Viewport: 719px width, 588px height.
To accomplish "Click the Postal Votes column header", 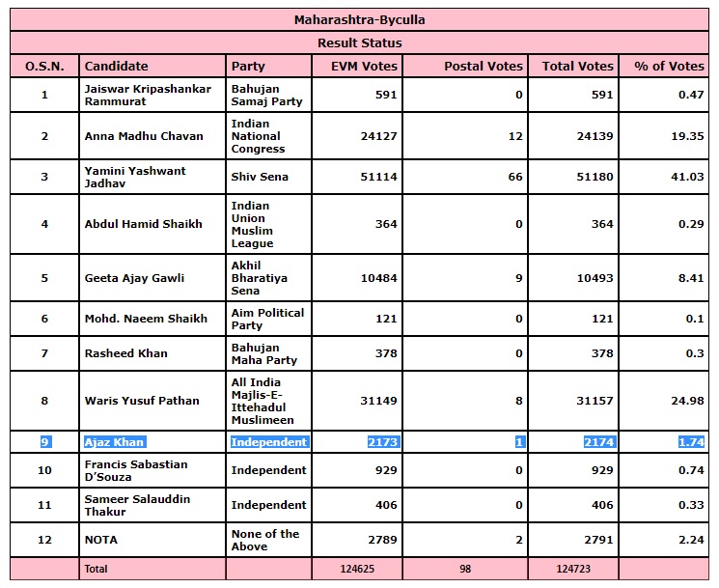I will tap(483, 67).
